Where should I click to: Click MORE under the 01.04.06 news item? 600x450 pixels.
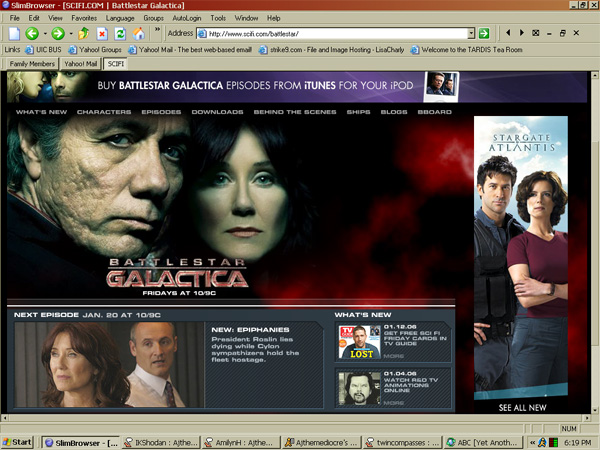(394, 403)
